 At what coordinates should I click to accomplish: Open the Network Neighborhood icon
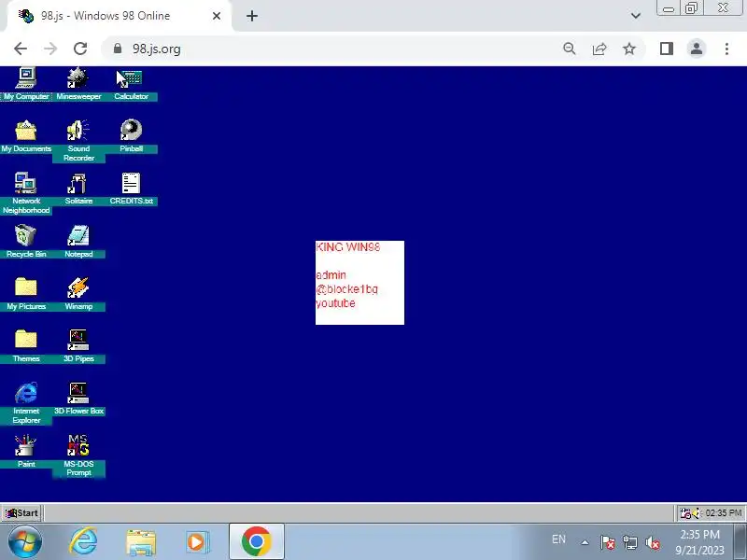pyautogui.click(x=26, y=193)
